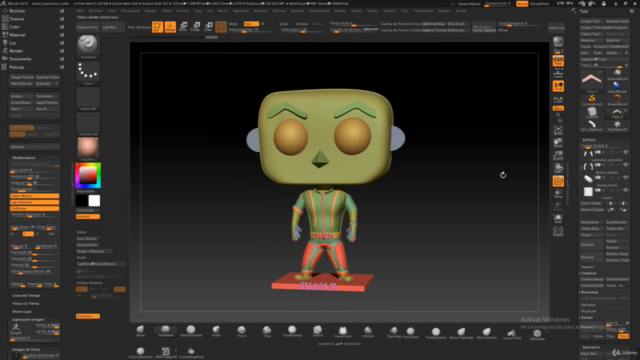Expand the Color palette in left tray
The image size is (640, 360).
tap(14, 27)
